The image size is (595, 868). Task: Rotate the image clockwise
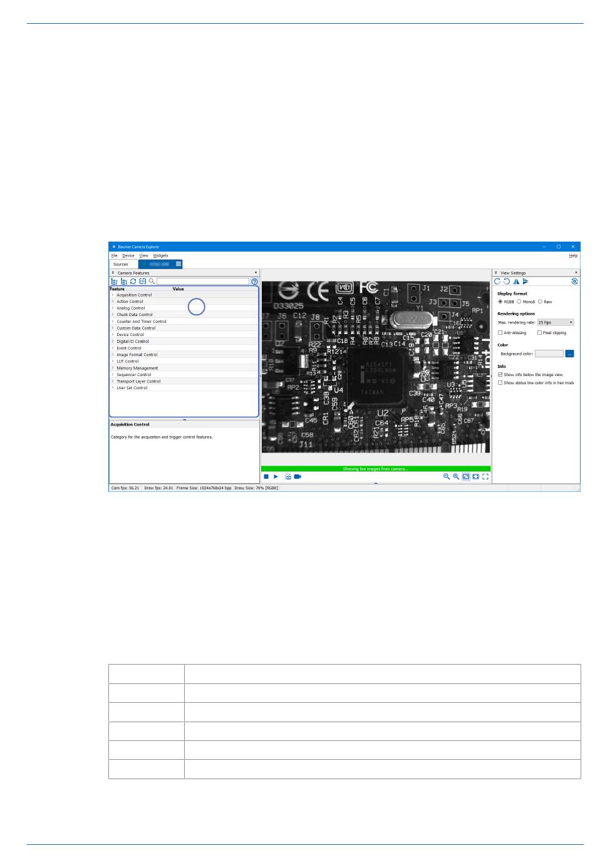[x=497, y=282]
